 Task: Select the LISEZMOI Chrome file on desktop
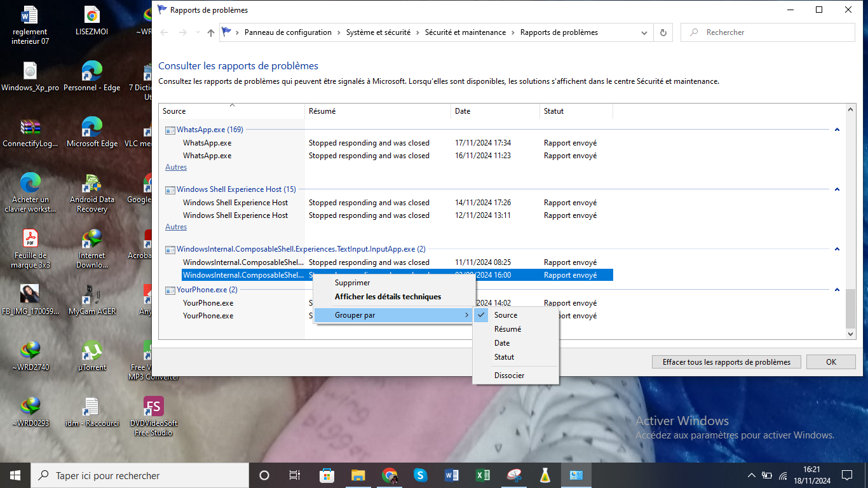pos(92,21)
